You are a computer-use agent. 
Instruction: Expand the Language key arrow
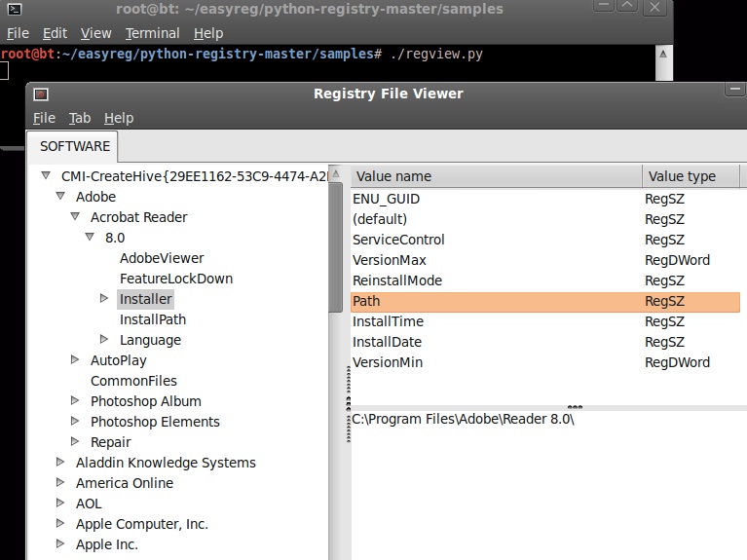click(x=104, y=340)
